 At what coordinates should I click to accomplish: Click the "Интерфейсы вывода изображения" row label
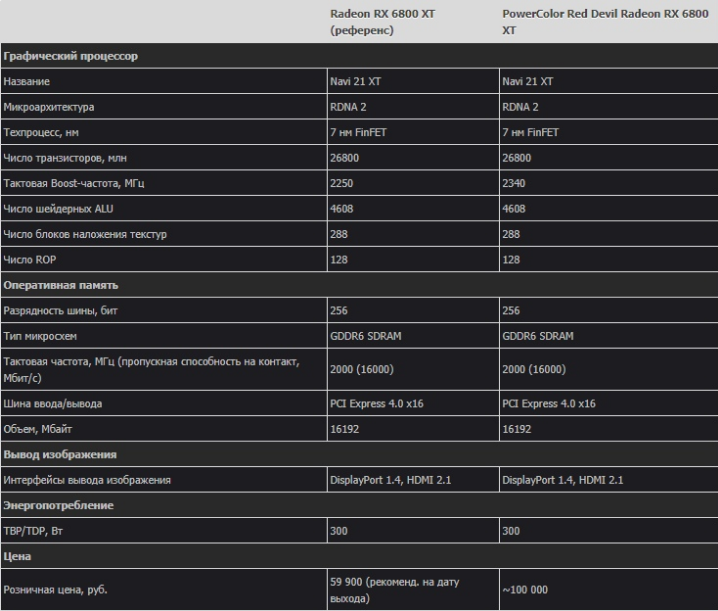tap(87, 480)
